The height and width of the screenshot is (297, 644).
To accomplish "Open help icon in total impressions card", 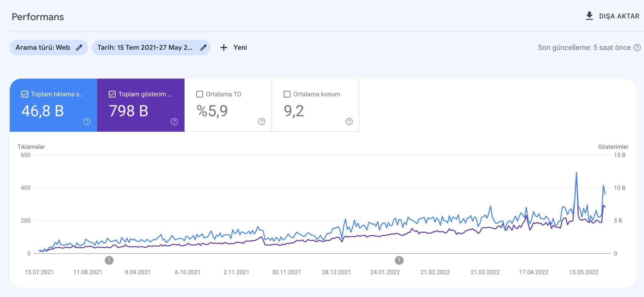I will (174, 122).
